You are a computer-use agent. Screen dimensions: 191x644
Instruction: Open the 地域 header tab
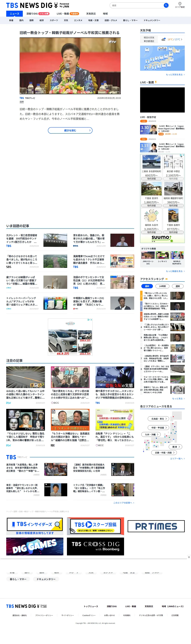pyautogui.click(x=105, y=14)
